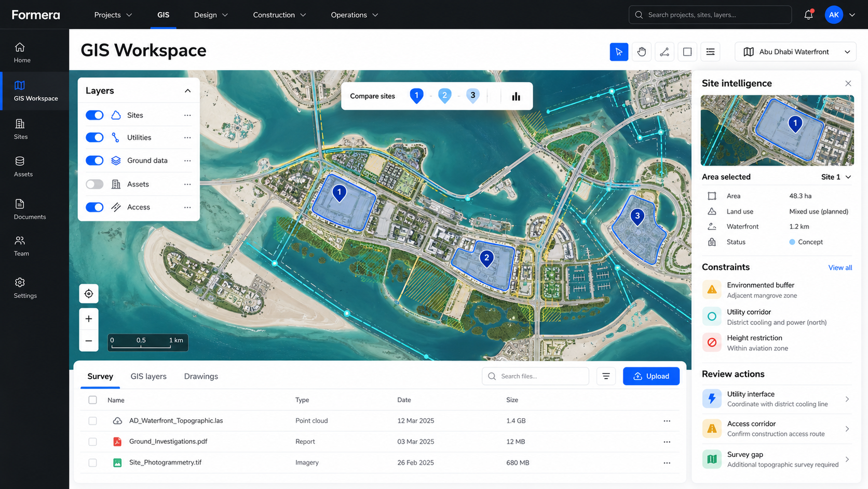This screenshot has width=868, height=489.
Task: Open the Site 1 area dropdown
Action: (836, 177)
